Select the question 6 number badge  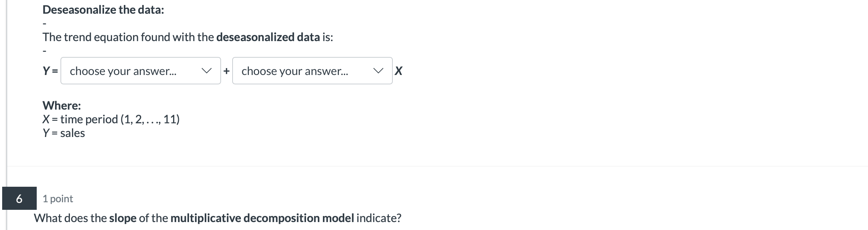pos(19,198)
